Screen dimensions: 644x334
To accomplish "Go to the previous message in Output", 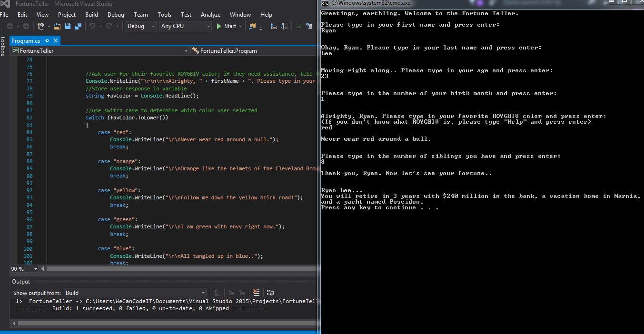I will pos(231,293).
